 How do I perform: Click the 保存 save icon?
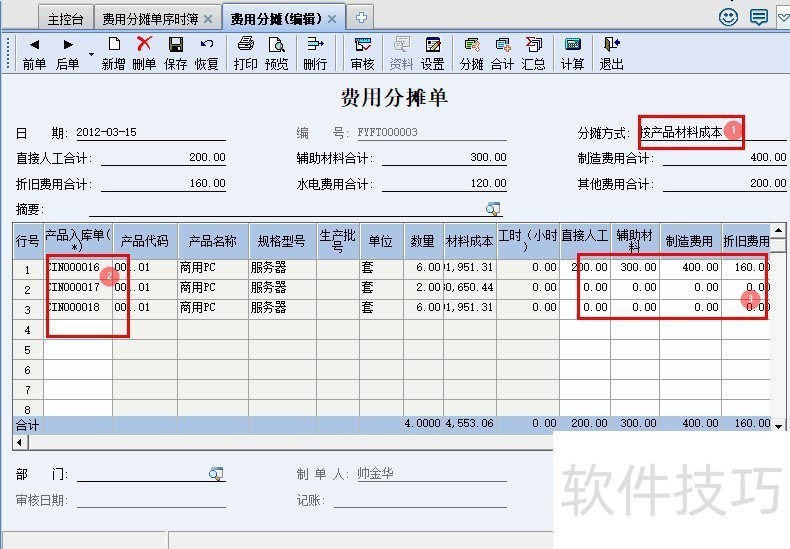coord(175,45)
